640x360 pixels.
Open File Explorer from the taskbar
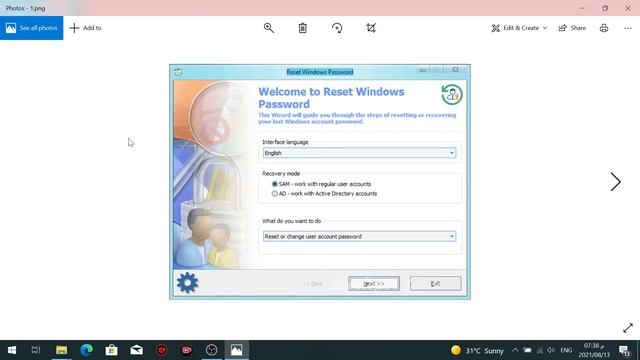point(62,350)
